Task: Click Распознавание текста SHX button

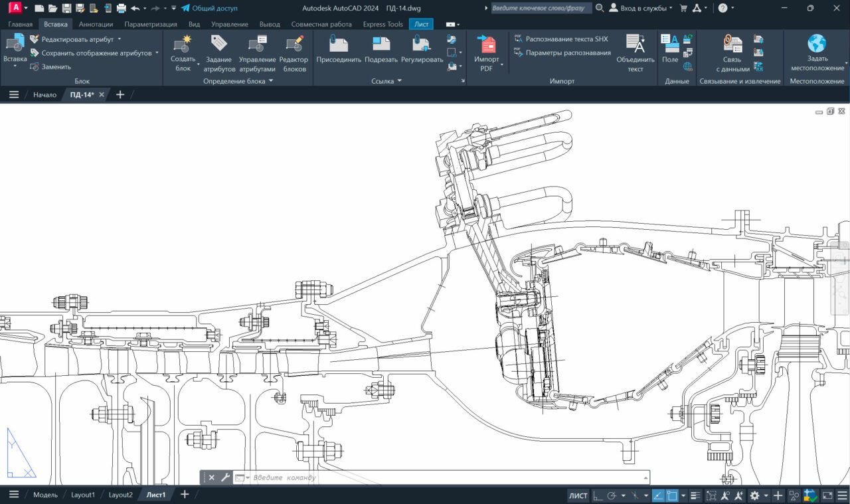Action: (x=561, y=39)
